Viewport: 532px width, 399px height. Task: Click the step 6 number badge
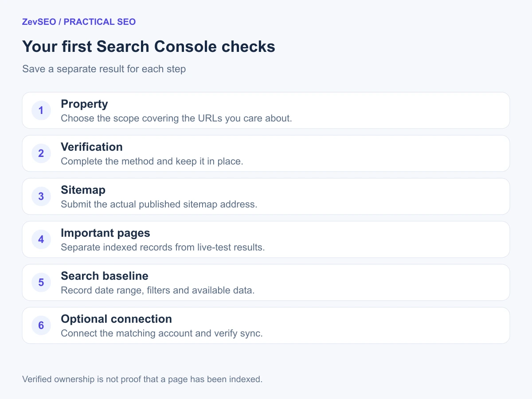pos(41,325)
